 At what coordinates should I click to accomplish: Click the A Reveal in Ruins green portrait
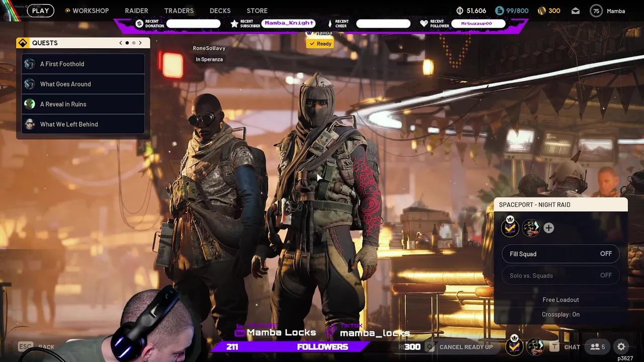coord(30,104)
